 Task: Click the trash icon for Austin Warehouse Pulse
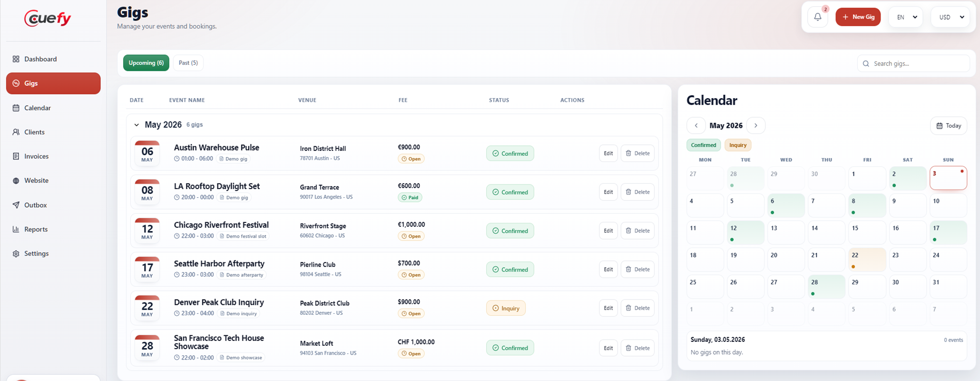[628, 153]
